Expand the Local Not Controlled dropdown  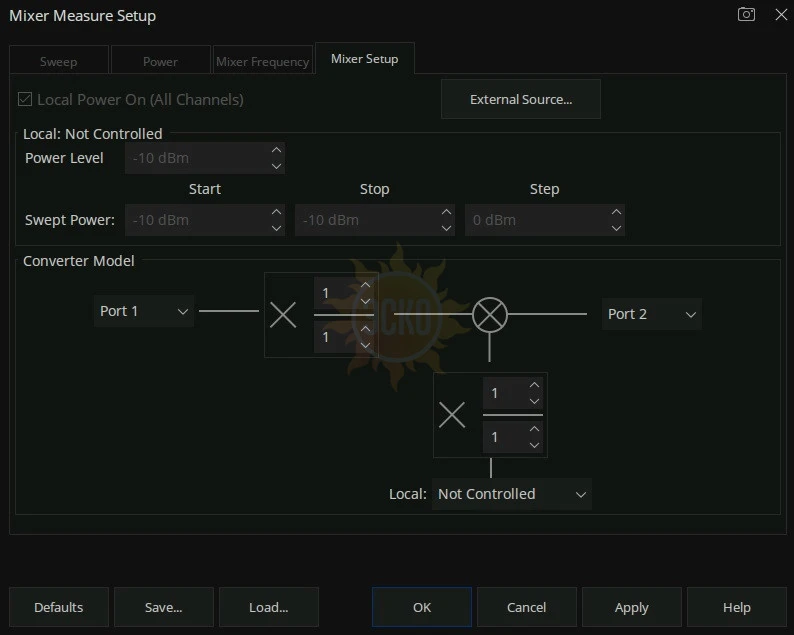click(511, 494)
